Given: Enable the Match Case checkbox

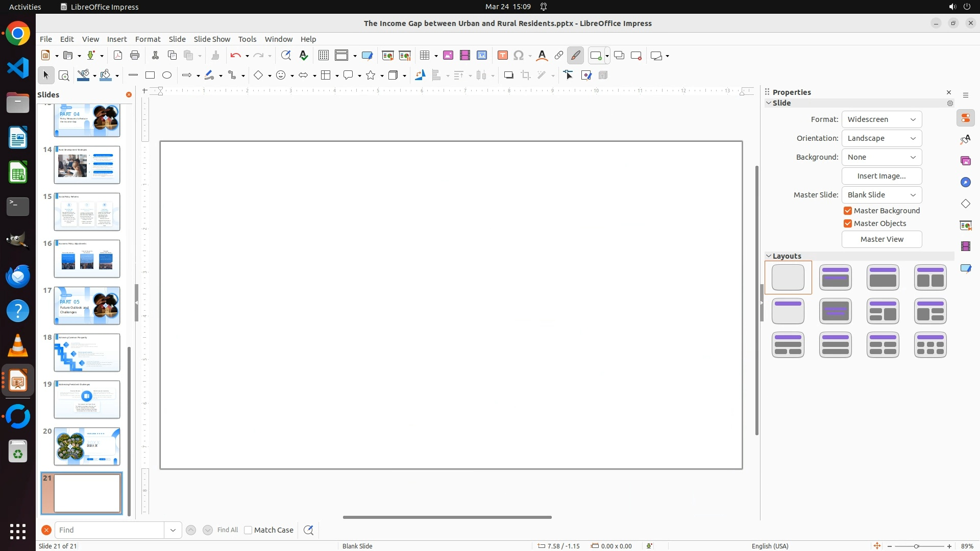Looking at the screenshot, I should [x=248, y=530].
